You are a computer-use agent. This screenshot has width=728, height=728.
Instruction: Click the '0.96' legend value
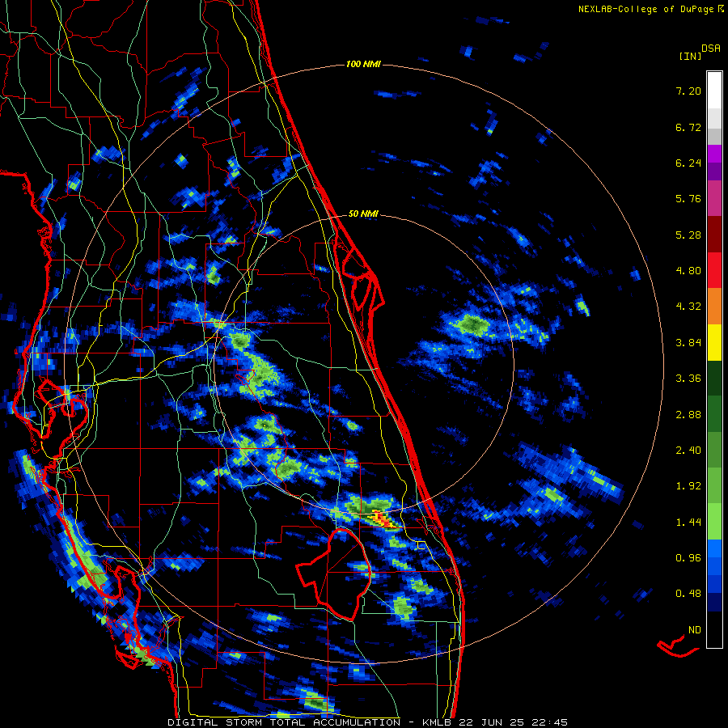688,558
